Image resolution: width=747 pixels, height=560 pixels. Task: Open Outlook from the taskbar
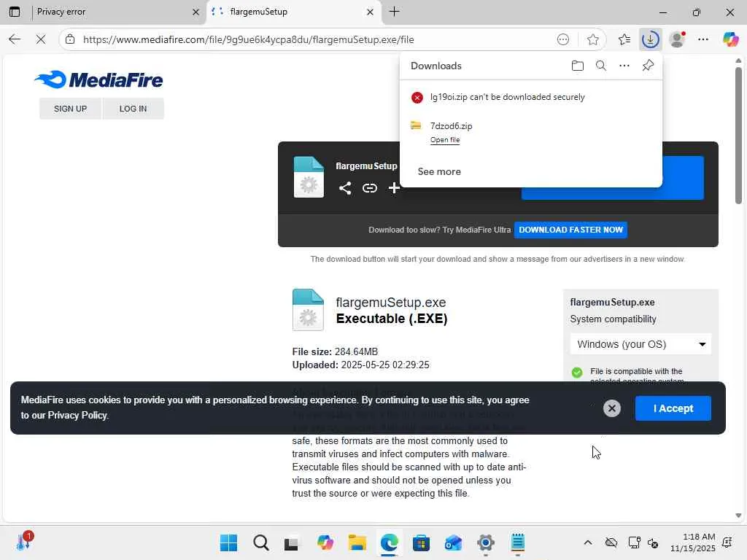453,542
